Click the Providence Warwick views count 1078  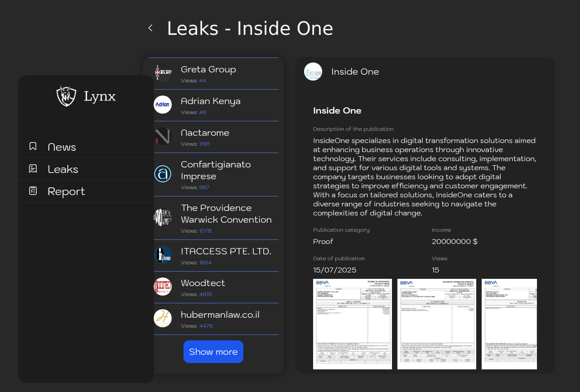pyautogui.click(x=205, y=231)
